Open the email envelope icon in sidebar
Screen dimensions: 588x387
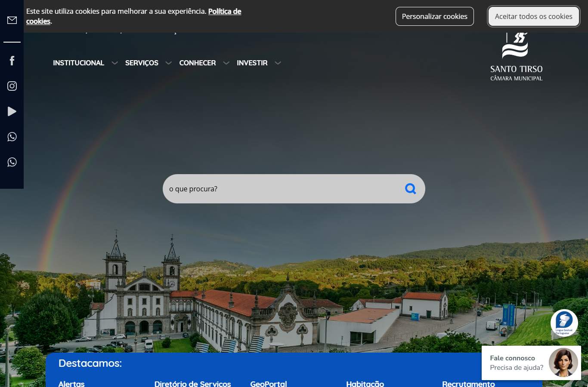12,20
